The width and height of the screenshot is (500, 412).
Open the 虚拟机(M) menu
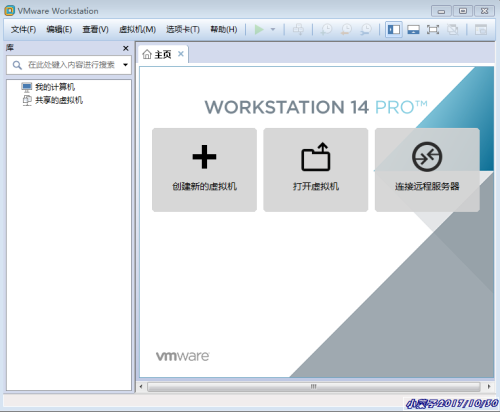[x=137, y=30]
